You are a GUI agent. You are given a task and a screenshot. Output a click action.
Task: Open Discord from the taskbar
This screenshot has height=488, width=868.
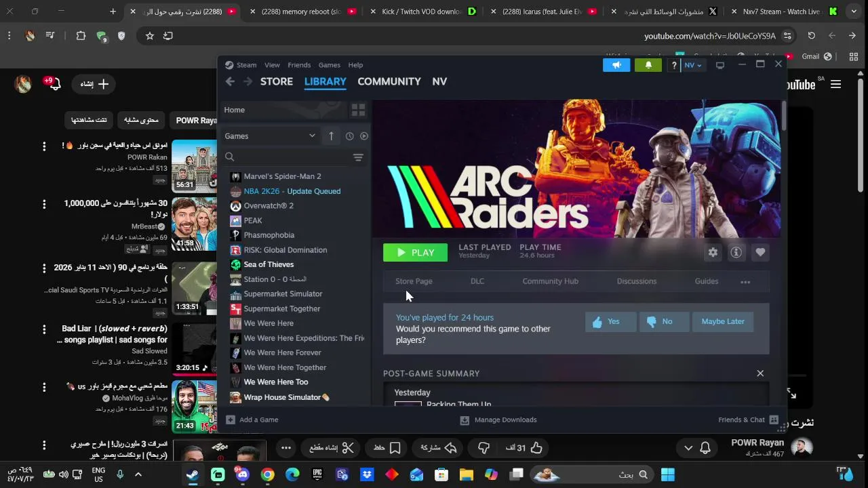242,474
